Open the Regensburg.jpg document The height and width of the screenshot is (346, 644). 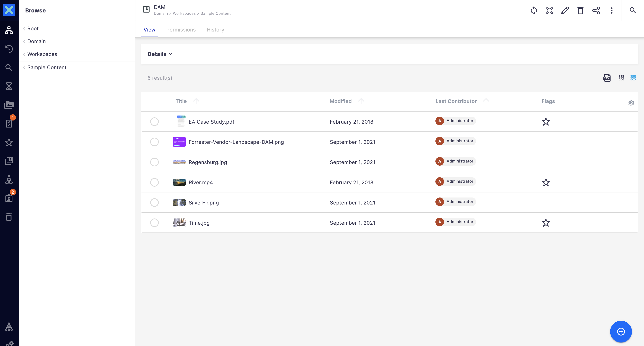208,162
